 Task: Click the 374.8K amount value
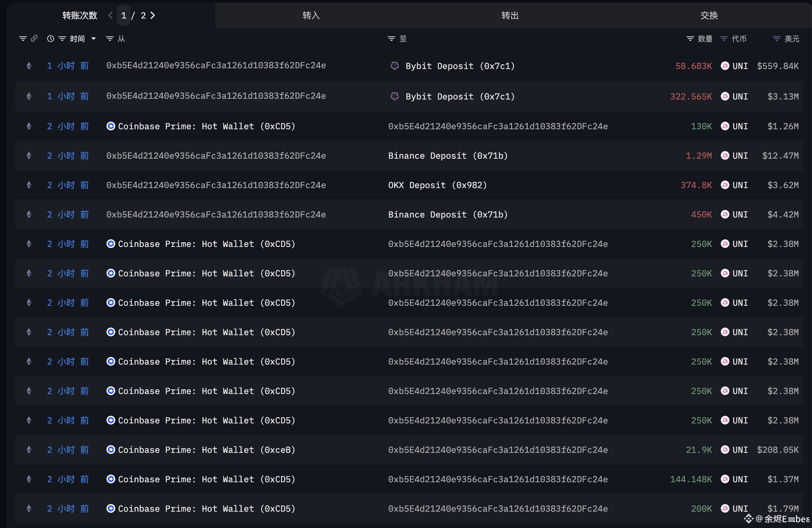pyautogui.click(x=696, y=185)
